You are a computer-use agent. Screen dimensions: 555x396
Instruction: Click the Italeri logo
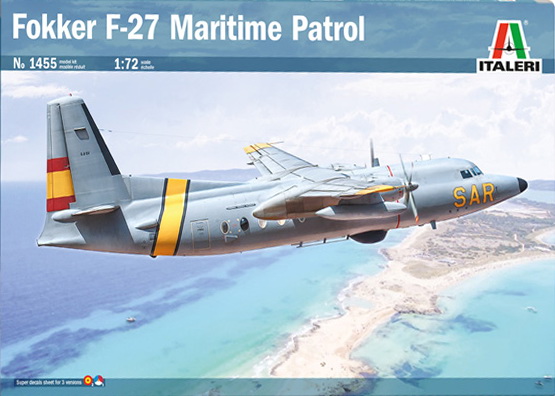click(x=509, y=46)
